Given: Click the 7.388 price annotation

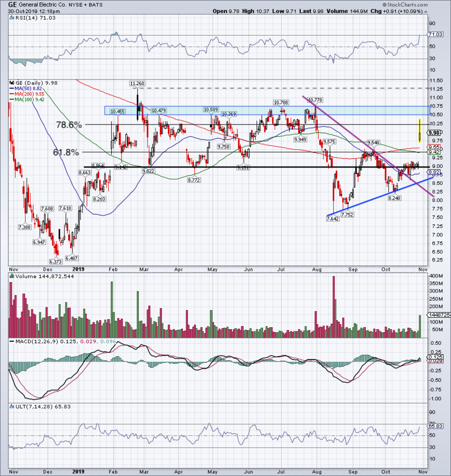Looking at the screenshot, I should coord(25,227).
